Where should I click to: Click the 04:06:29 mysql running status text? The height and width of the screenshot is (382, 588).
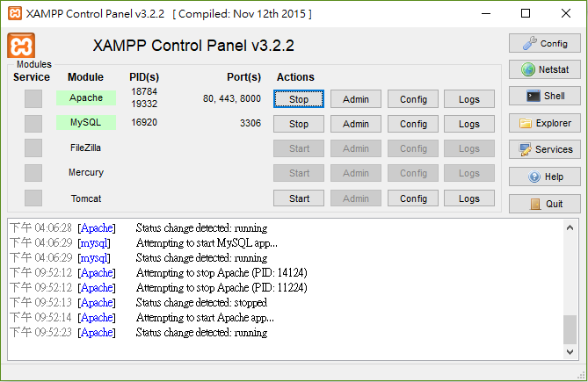pos(201,258)
